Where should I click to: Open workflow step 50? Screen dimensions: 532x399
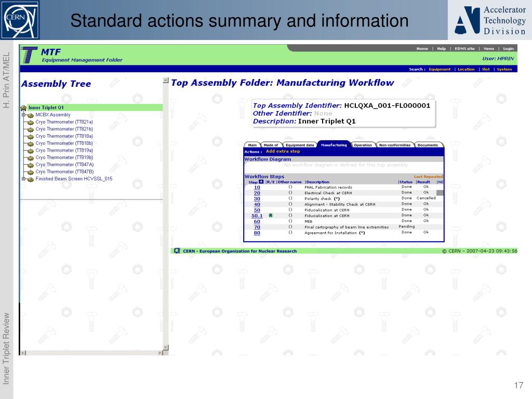click(257, 210)
